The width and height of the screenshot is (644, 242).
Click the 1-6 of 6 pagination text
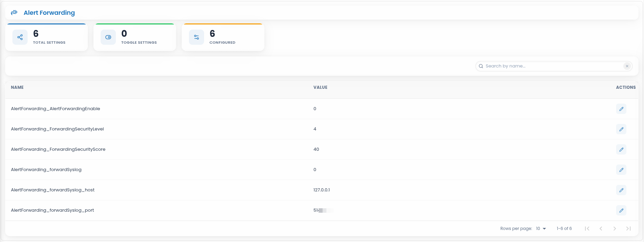564,229
